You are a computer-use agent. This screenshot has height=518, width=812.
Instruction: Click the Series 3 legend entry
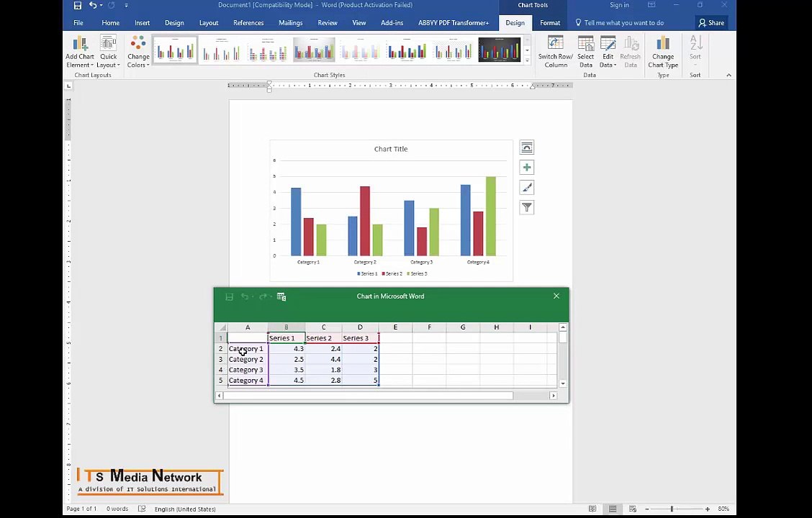(x=417, y=273)
